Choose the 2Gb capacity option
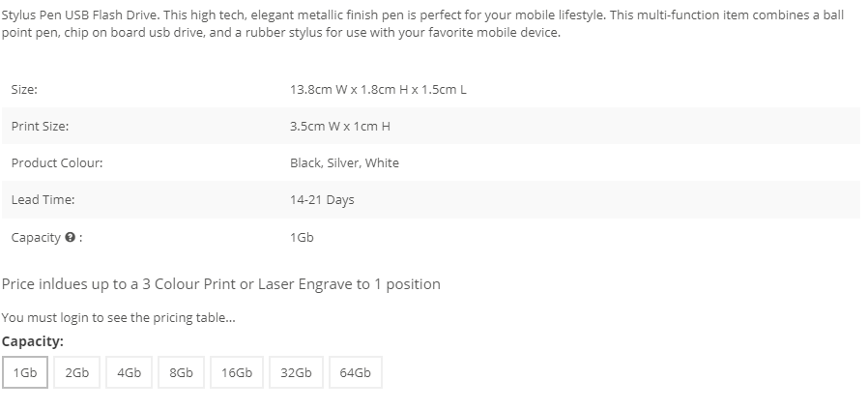Screen dimensions: 868x410 (x=77, y=372)
